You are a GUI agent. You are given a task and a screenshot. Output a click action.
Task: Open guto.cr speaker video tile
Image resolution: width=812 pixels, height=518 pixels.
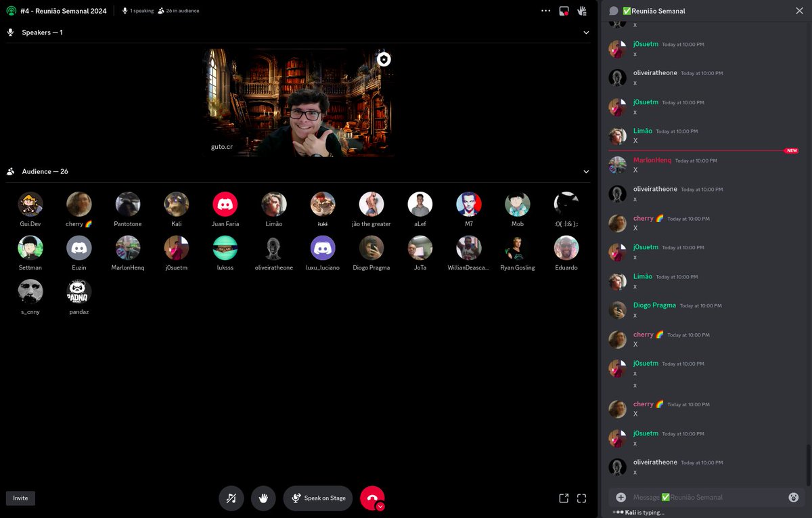[298, 102]
